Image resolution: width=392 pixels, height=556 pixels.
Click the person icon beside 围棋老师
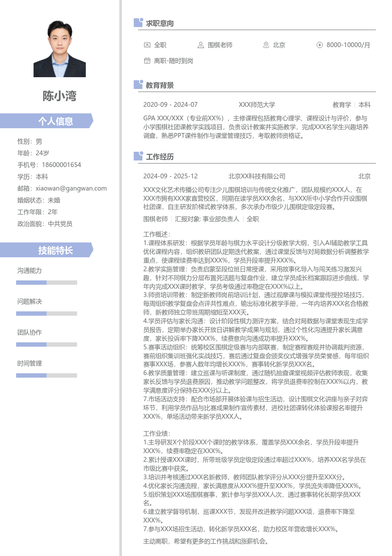(200, 45)
